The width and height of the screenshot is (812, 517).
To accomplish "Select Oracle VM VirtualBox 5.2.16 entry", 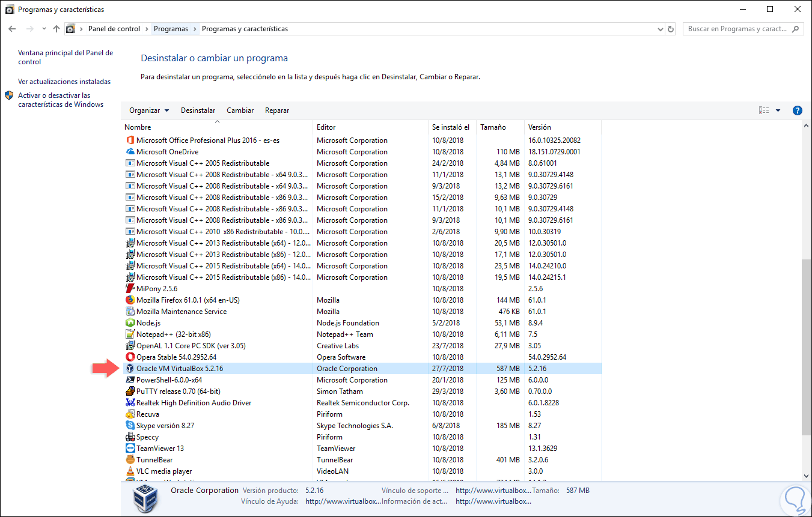I will [362, 369].
